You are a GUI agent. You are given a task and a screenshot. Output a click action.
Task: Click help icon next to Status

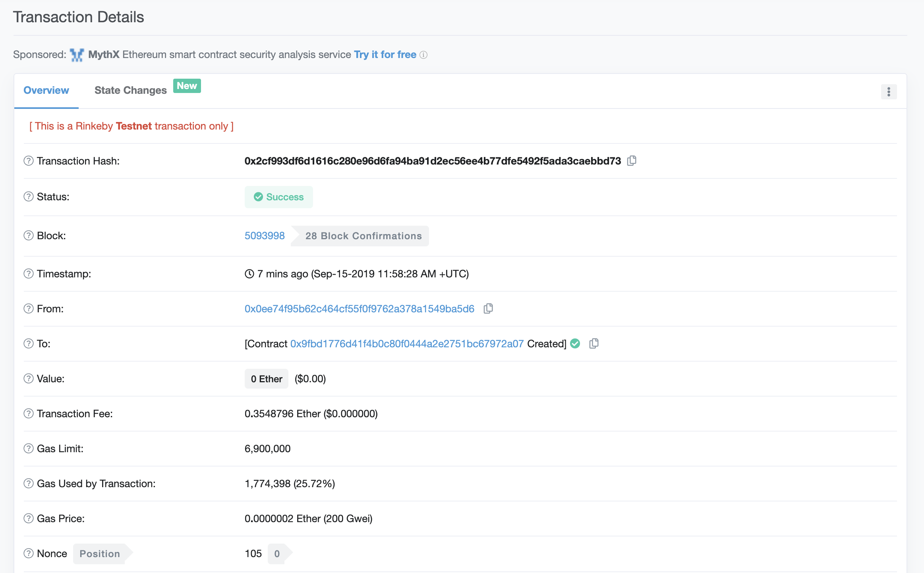[29, 197]
